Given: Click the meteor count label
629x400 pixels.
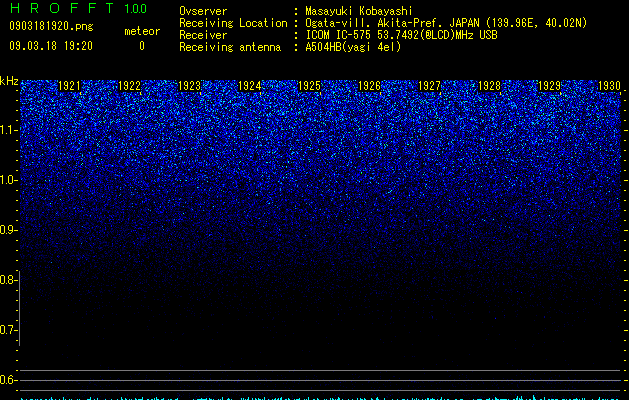Looking at the screenshot, I should click(142, 31).
